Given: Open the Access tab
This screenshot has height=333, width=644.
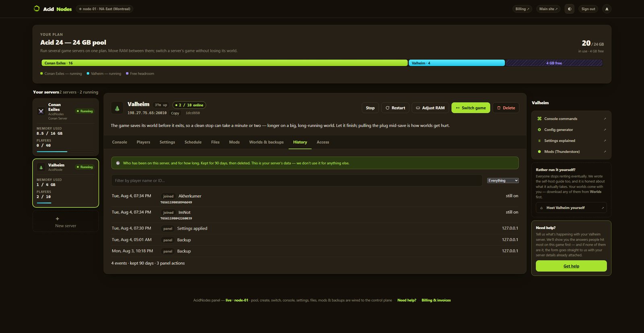Looking at the screenshot, I should [x=323, y=142].
